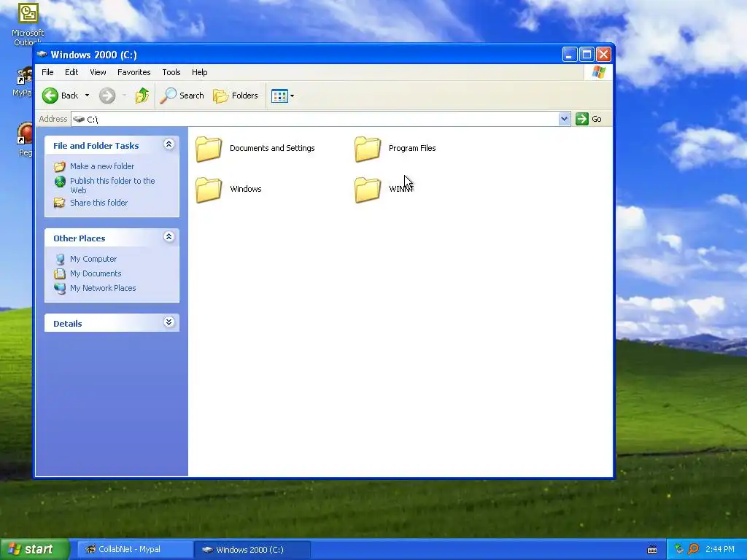This screenshot has height=560, width=747.
Task: Open the My Computer link
Action: (x=93, y=259)
